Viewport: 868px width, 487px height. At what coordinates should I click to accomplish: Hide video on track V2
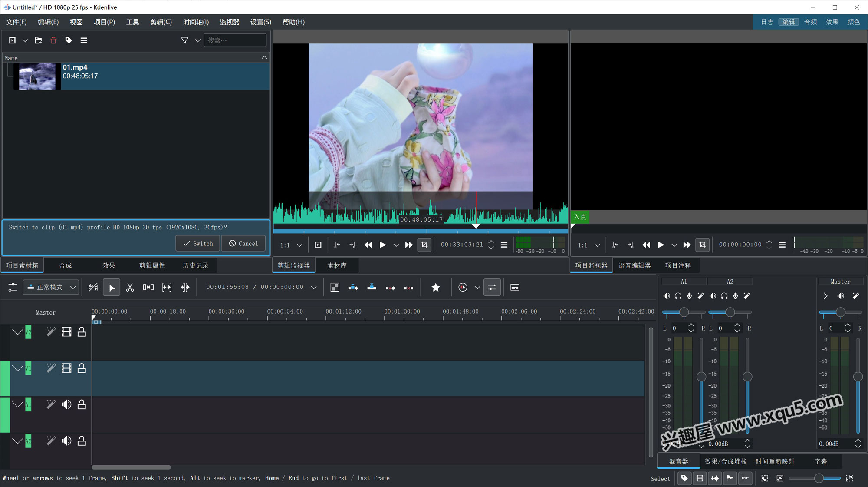pyautogui.click(x=66, y=332)
